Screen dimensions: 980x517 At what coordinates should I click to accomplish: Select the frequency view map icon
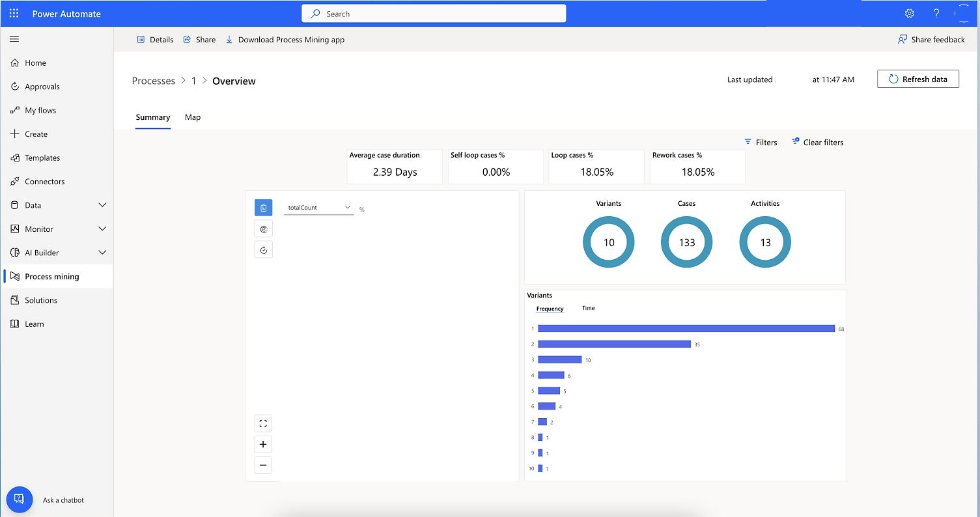263,208
